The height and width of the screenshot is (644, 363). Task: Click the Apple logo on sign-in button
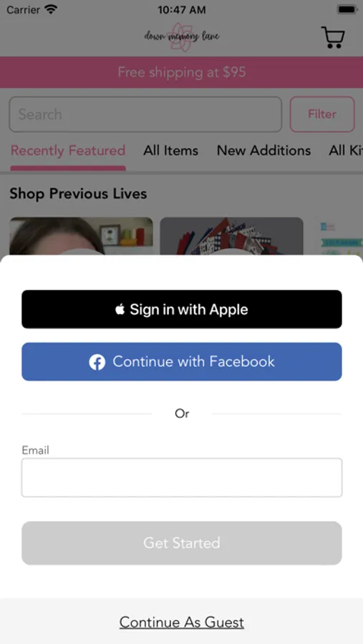point(120,309)
